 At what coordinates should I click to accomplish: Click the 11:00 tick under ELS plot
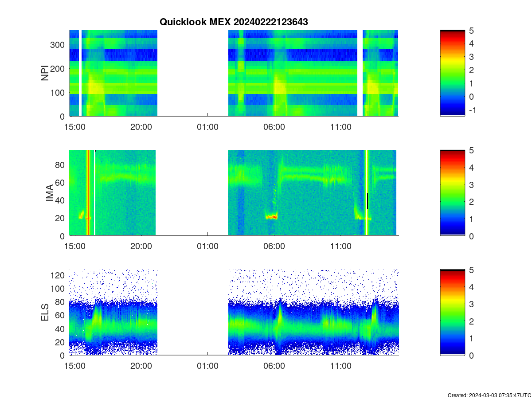(x=340, y=366)
